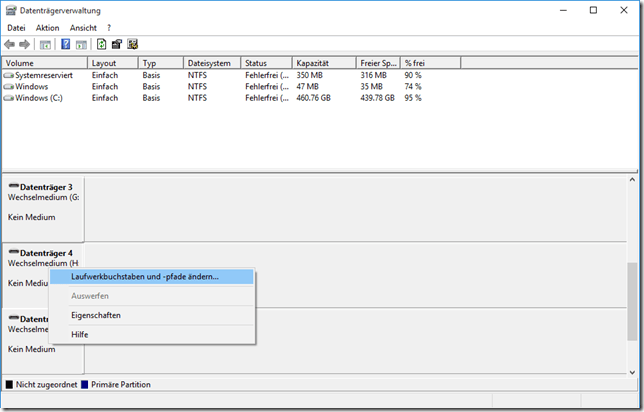The image size is (644, 412).
Task: Open the Aktion menu
Action: pyautogui.click(x=47, y=28)
